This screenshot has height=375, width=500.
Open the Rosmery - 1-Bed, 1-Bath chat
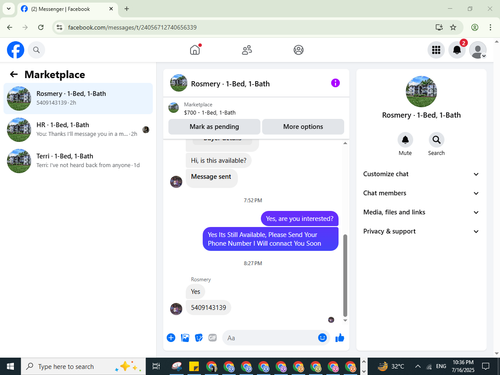[x=78, y=98]
